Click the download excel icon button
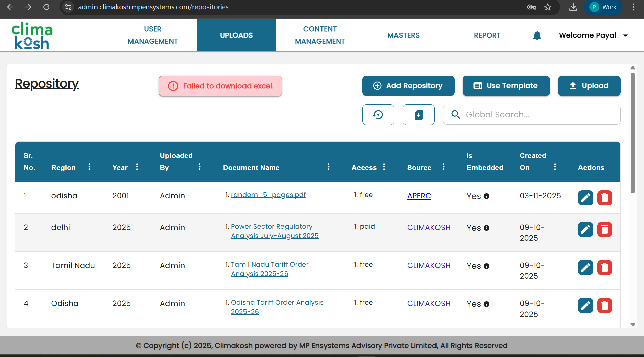Viewport: 644px width, 357px height. click(x=418, y=115)
